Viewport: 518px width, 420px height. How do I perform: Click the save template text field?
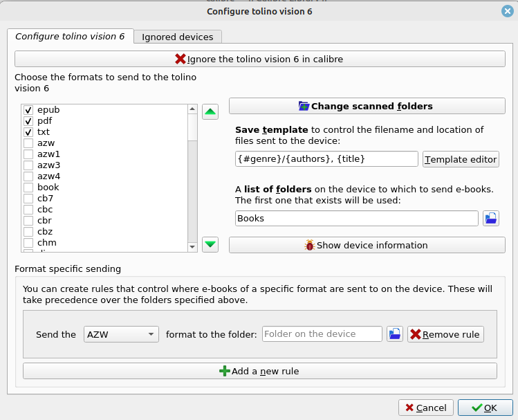click(326, 159)
